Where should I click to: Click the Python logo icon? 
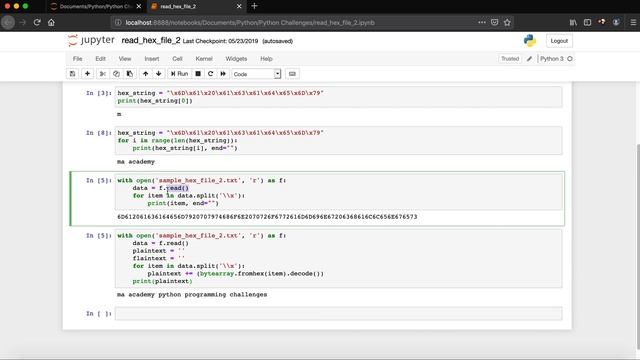pyautogui.click(x=530, y=41)
